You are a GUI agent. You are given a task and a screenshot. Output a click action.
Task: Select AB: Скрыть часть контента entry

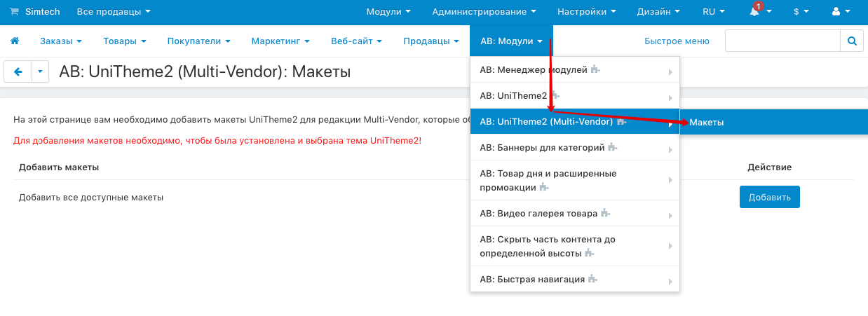575,246
